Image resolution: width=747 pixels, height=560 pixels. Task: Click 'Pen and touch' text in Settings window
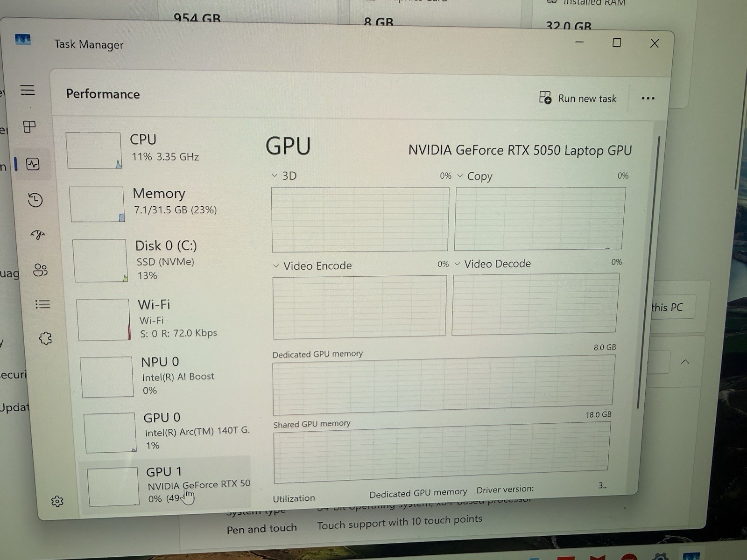[x=261, y=528]
